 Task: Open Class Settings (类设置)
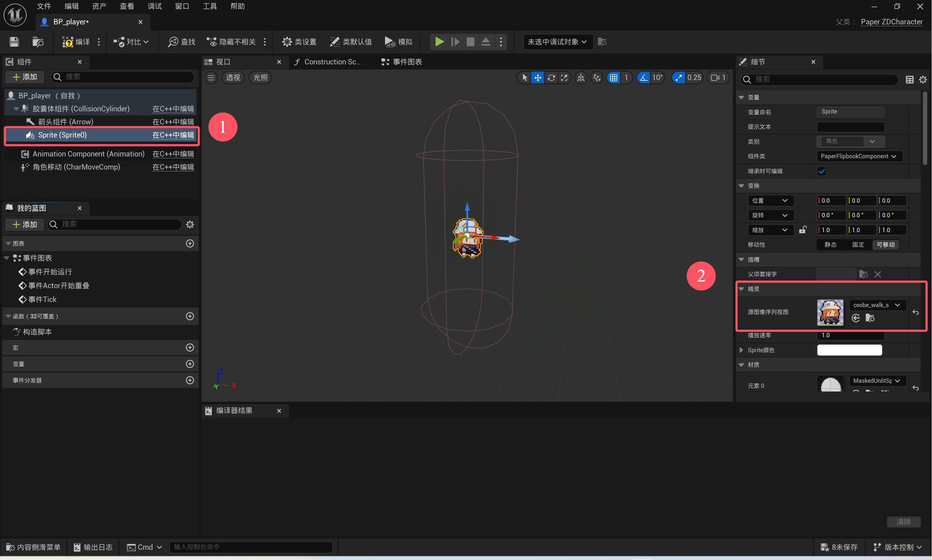[x=299, y=42]
